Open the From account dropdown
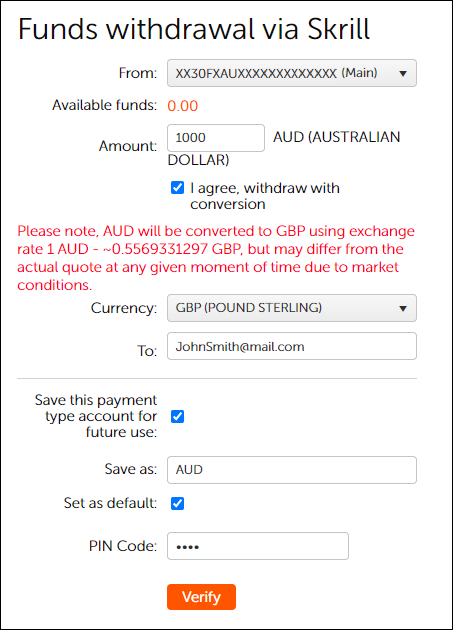Image resolution: width=453 pixels, height=630 pixels. [292, 73]
